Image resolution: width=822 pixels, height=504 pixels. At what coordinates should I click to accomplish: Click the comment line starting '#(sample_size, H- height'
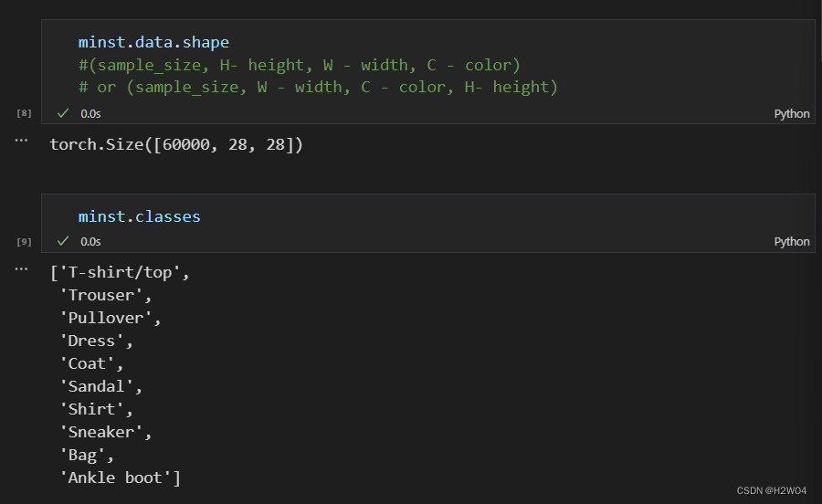(300, 65)
